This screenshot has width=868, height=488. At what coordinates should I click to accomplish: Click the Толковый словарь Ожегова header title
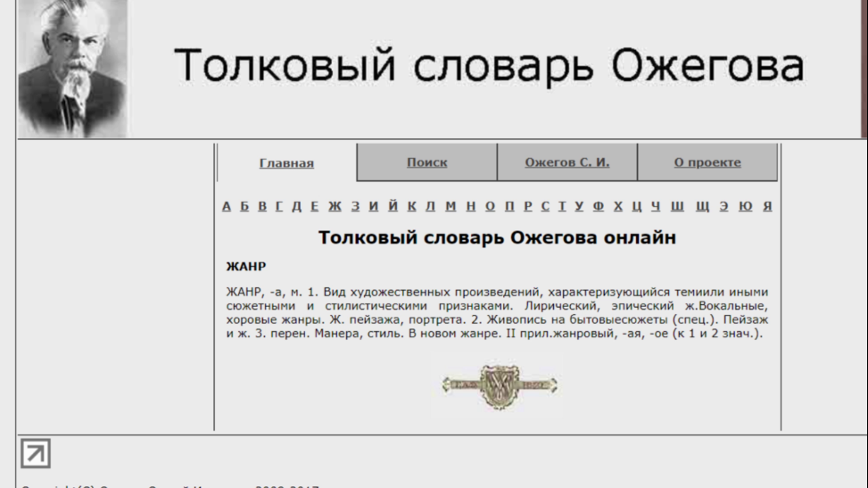click(x=489, y=67)
